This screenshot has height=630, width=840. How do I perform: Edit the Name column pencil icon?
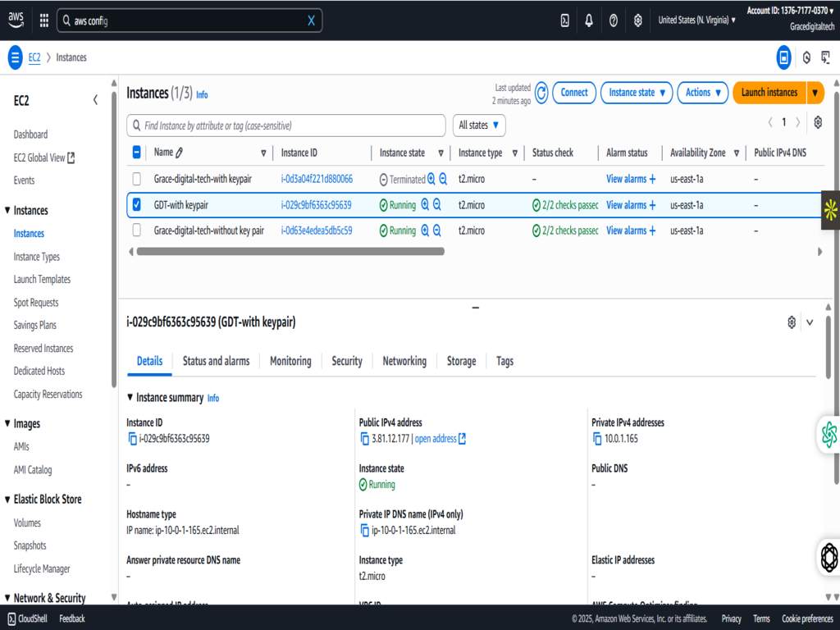pos(180,153)
